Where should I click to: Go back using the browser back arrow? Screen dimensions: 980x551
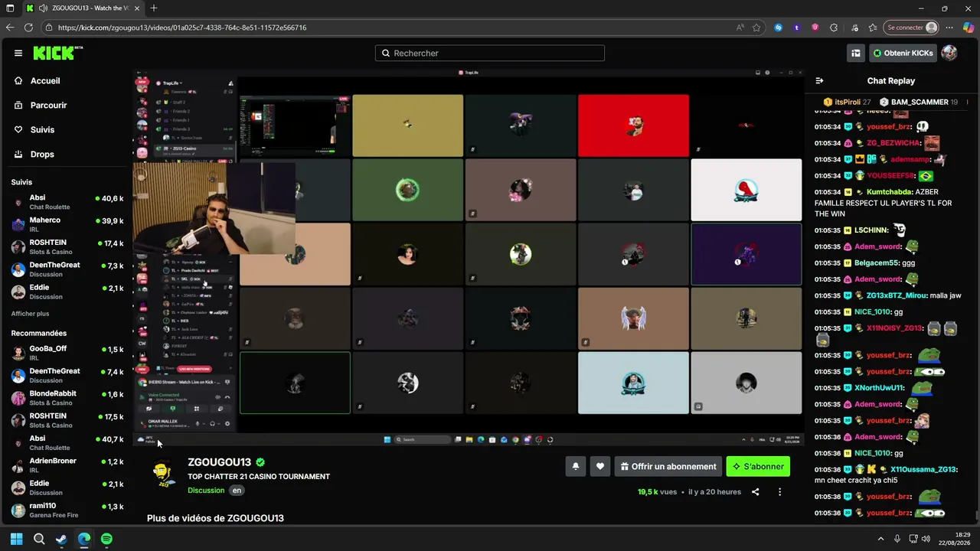(10, 28)
